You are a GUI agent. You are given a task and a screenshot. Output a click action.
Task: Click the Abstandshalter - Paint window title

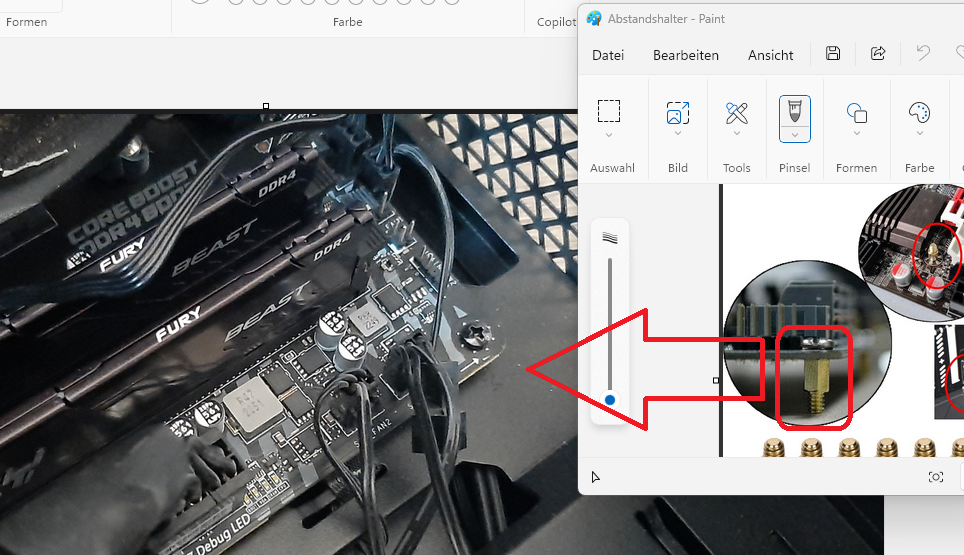pyautogui.click(x=666, y=19)
